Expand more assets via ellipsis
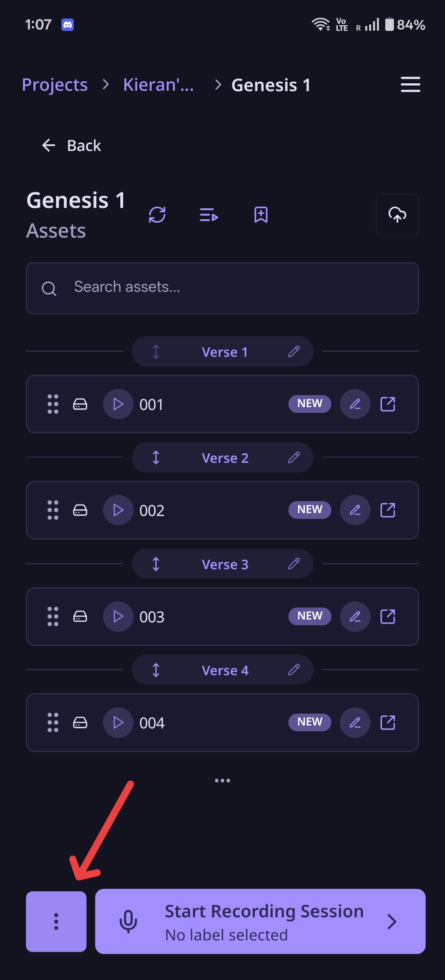Screen dimensions: 445x980 pos(222,780)
